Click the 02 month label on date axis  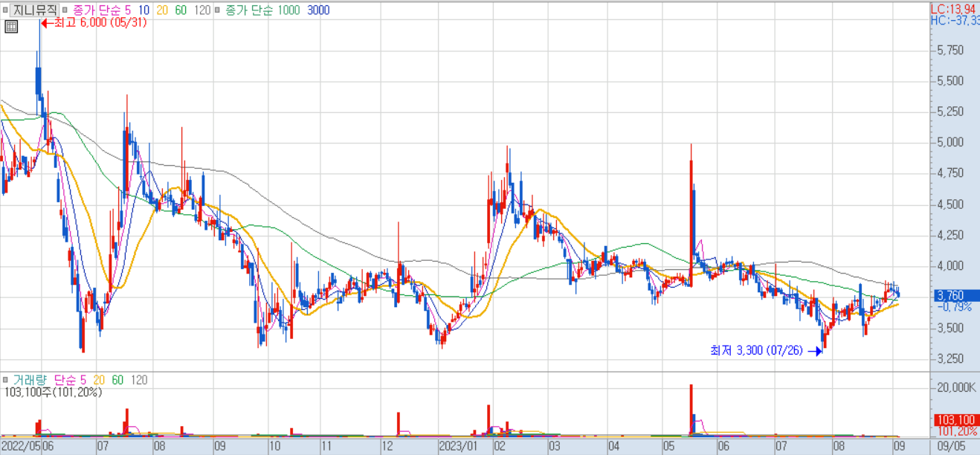click(499, 447)
